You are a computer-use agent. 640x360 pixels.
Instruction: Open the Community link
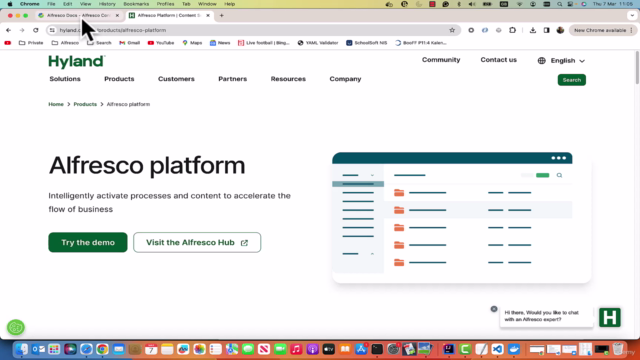click(441, 60)
